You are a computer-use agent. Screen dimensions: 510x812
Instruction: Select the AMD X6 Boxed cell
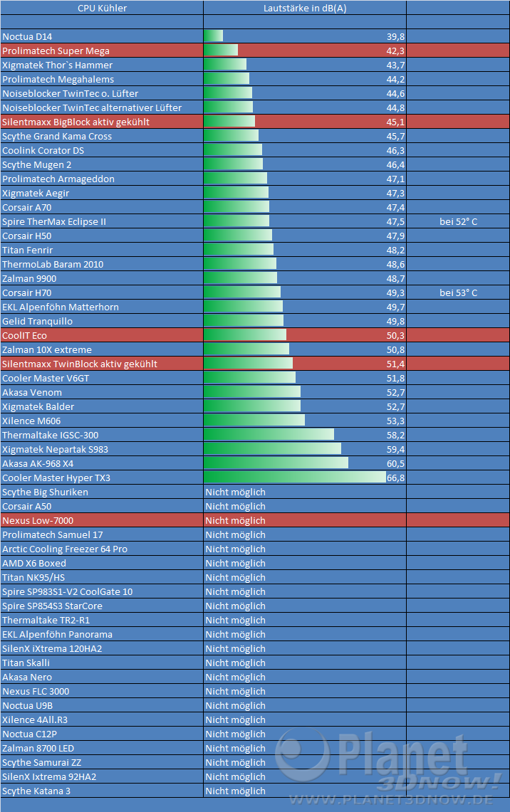click(34, 563)
